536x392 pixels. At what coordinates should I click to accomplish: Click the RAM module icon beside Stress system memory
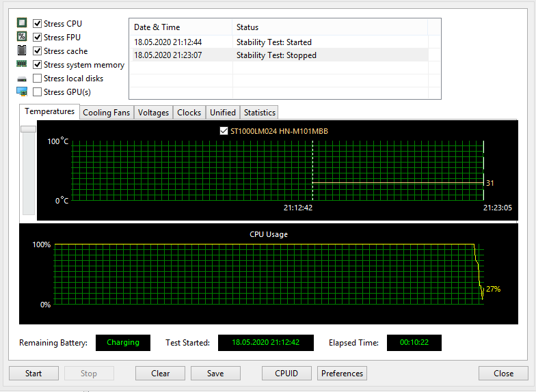(x=22, y=64)
